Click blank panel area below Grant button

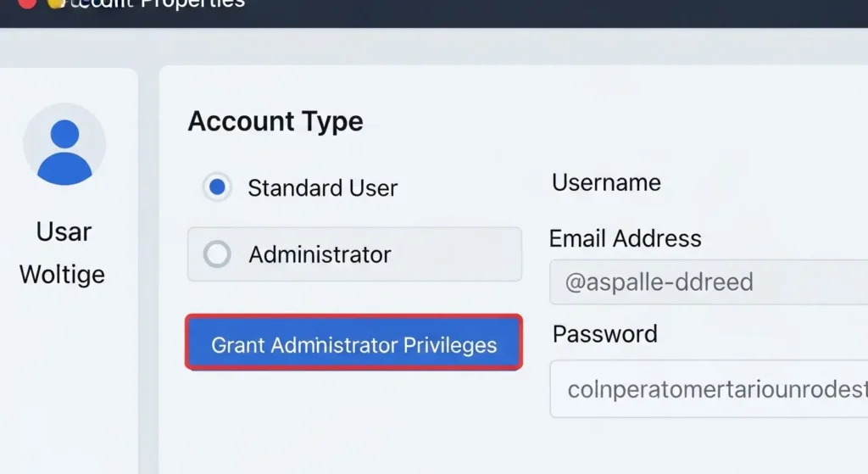[x=354, y=427]
